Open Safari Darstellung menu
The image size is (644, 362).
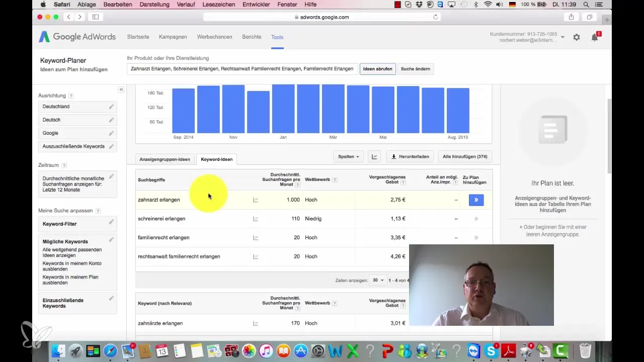pos(154,5)
